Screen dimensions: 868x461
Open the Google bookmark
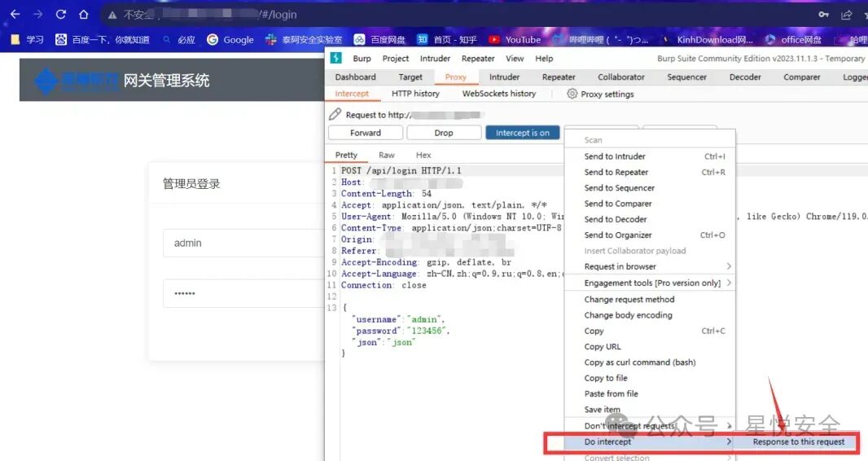click(x=230, y=39)
